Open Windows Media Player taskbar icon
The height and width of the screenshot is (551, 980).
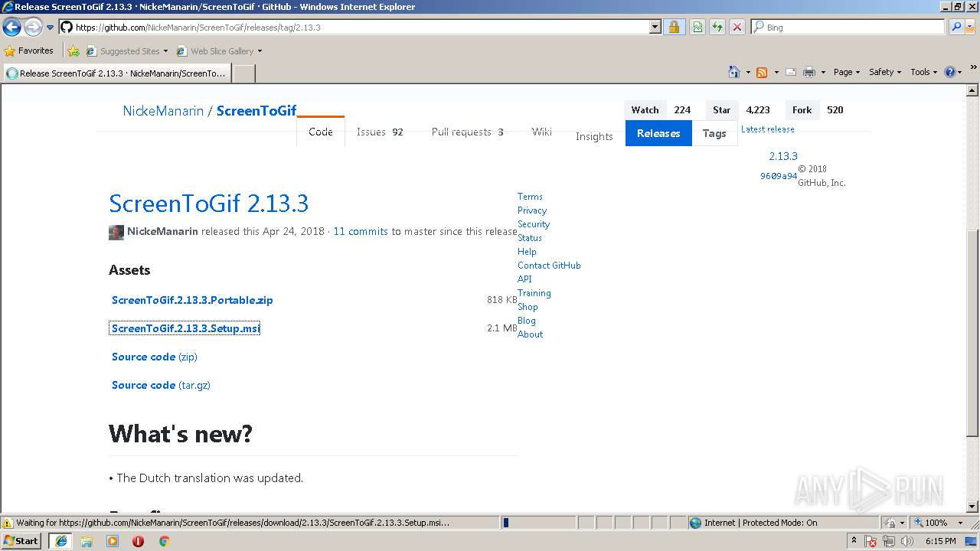(113, 541)
